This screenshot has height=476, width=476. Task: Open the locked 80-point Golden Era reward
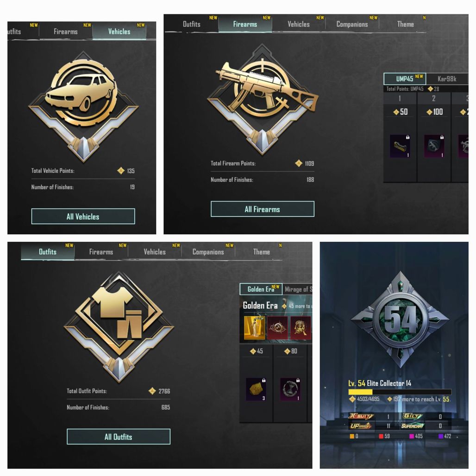[x=290, y=389]
